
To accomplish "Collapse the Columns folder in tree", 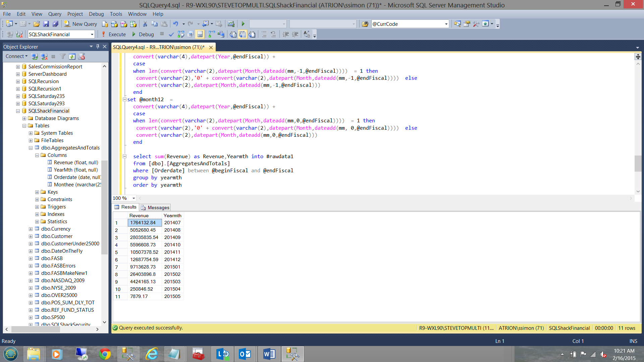I will 37,155.
